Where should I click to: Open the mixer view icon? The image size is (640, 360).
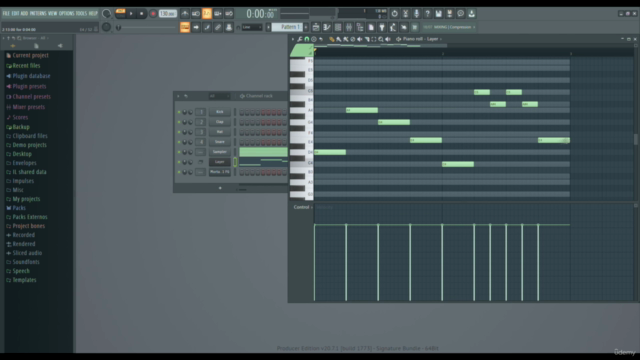(349, 27)
